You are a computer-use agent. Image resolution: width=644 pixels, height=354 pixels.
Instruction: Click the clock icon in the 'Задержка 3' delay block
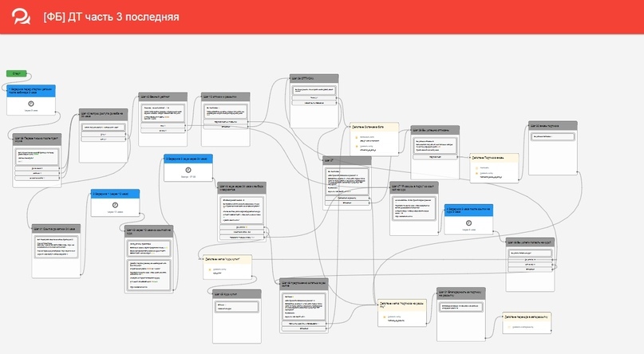(x=468, y=224)
